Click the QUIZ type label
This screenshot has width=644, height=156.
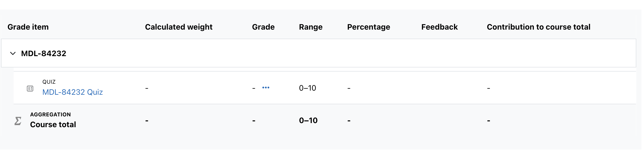49,82
